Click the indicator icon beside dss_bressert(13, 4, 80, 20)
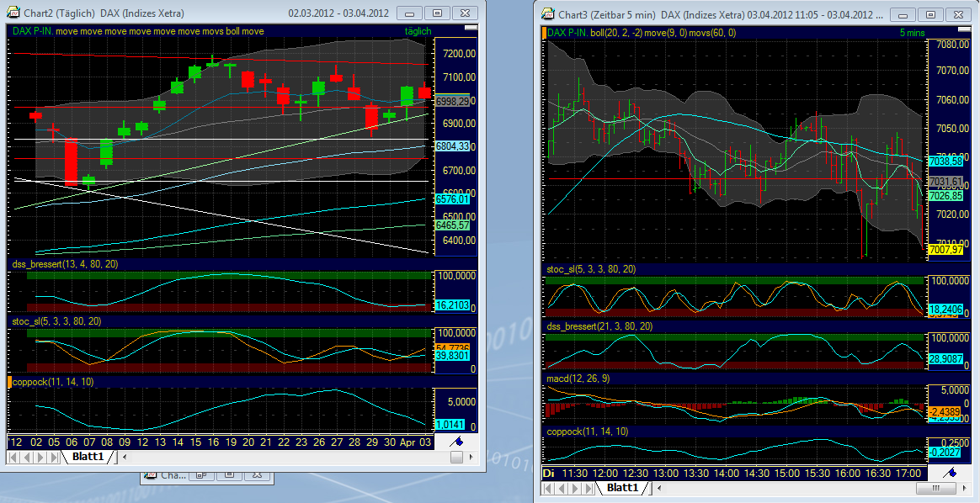Viewport: 980px width, 503px height. pos(8,262)
